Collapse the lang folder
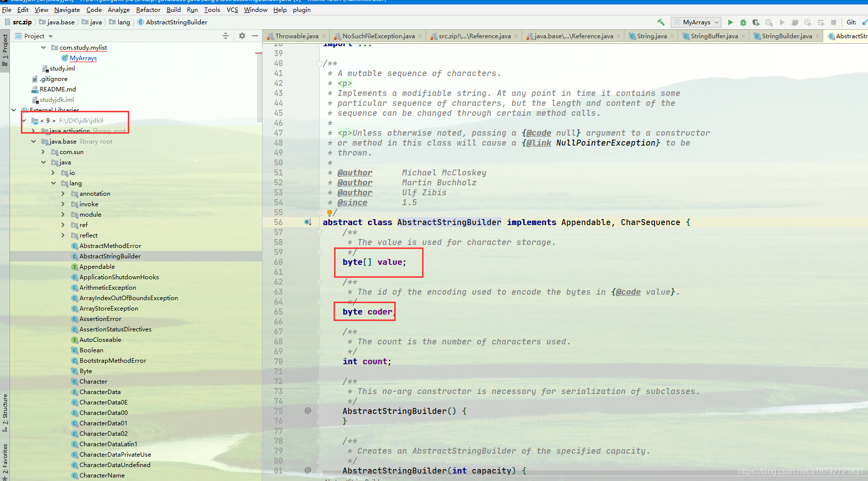Screen dimensions: 868x481 coord(54,183)
